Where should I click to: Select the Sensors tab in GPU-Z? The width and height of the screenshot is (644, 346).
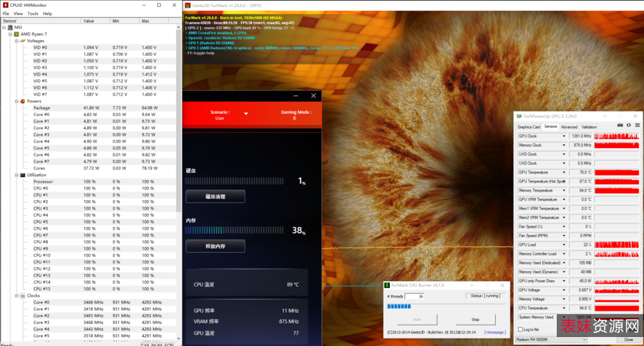(x=551, y=127)
